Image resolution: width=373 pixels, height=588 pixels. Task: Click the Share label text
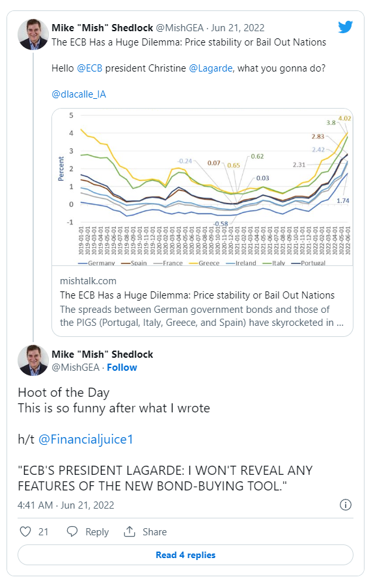click(155, 532)
